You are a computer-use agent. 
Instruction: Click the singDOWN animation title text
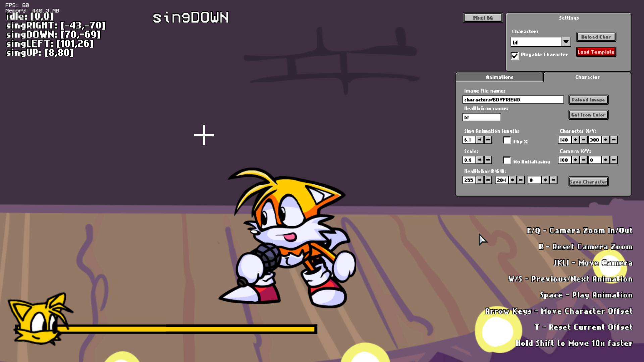(191, 17)
